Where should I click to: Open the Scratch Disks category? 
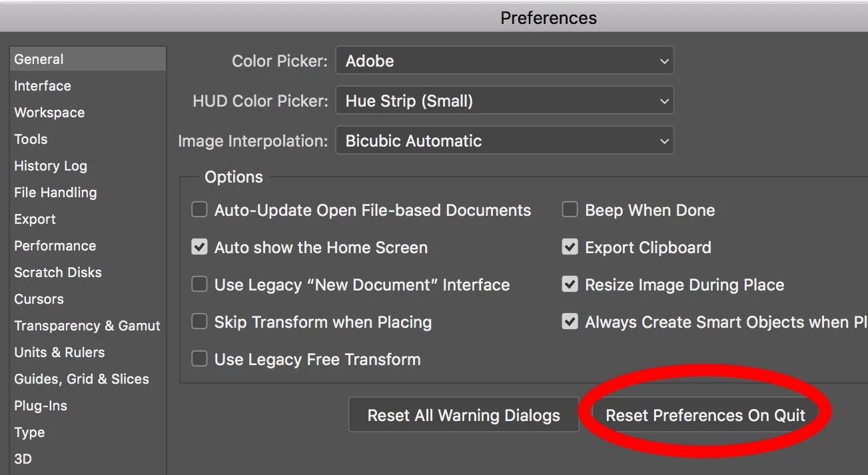click(58, 272)
